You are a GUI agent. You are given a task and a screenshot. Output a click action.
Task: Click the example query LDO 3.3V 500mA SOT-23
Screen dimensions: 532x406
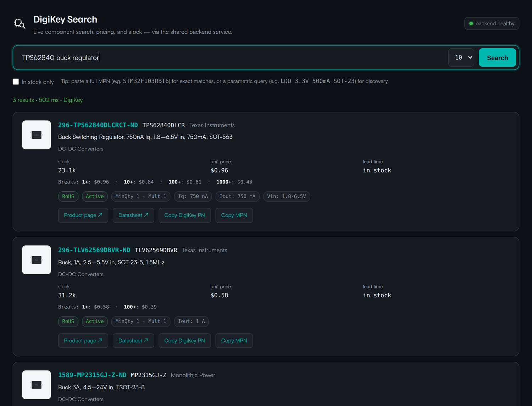coord(318,81)
